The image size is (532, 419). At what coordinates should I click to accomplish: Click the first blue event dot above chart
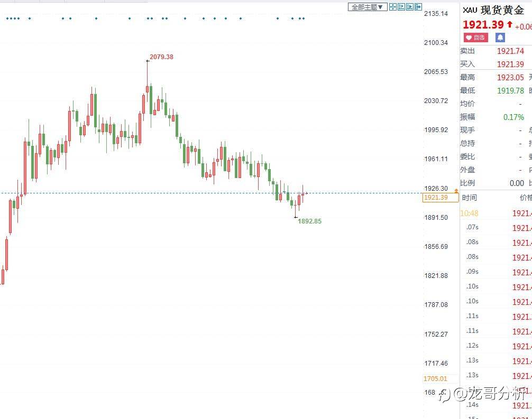[6, 18]
